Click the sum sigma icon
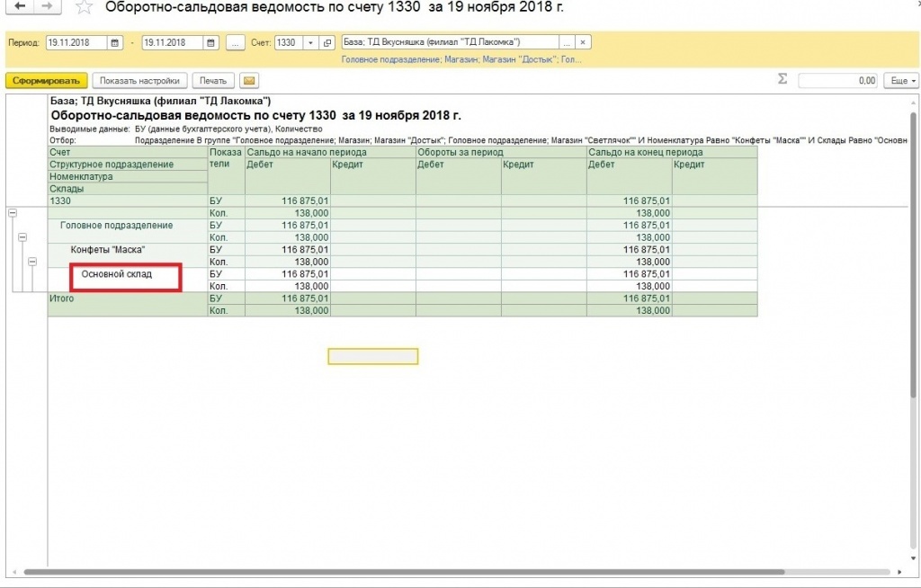 tap(782, 79)
